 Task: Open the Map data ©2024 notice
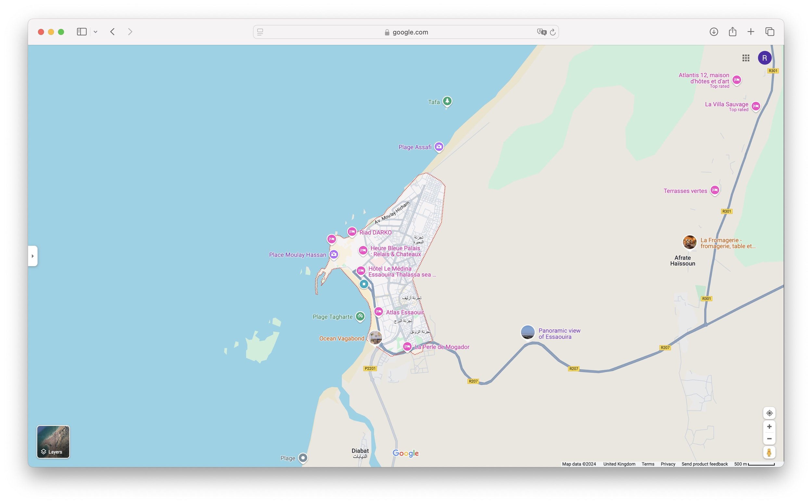[x=578, y=464]
